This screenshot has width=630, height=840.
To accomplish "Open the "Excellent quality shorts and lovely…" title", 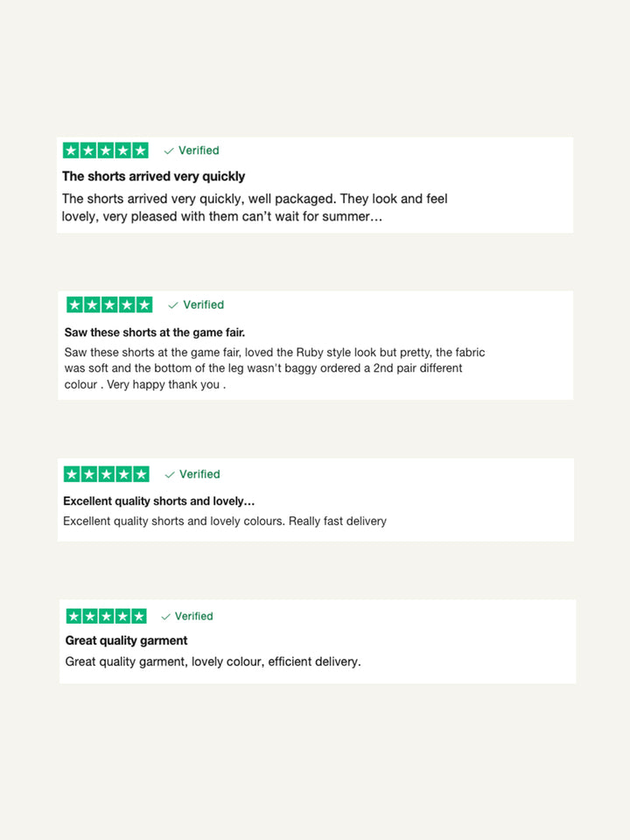I will 158,501.
